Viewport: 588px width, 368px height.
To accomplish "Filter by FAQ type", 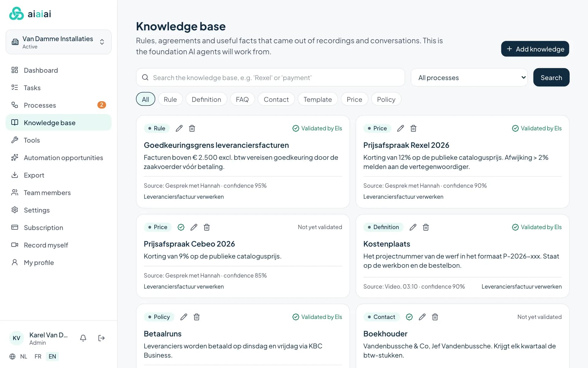I will [x=242, y=99].
